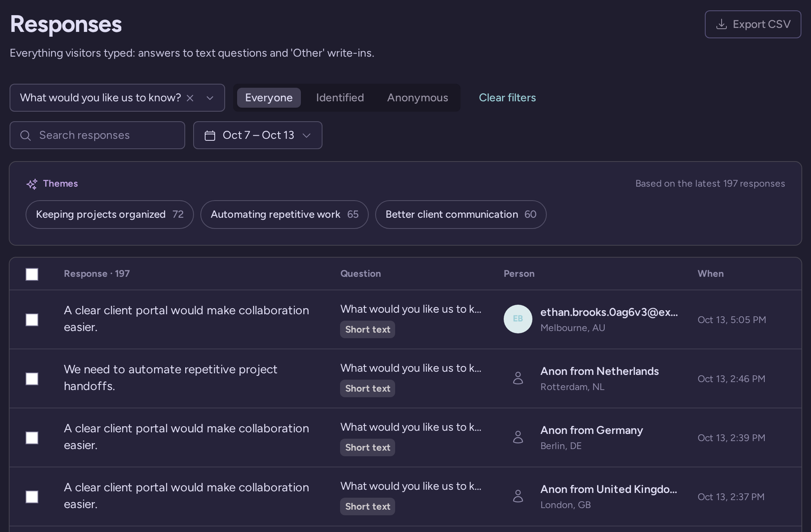Click anonymous person icon for Netherlands row

518,378
